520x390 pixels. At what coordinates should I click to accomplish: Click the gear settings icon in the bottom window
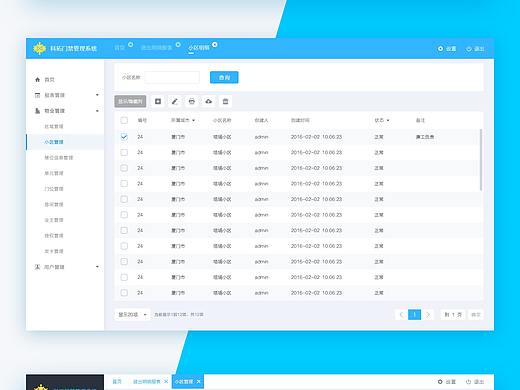coord(440,382)
